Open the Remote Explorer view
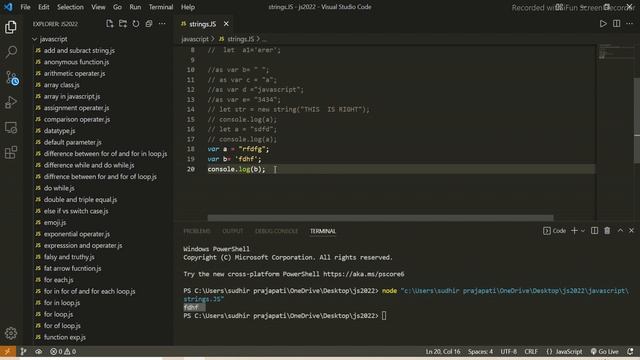Screen dimensions: 640x360 [x=11, y=128]
